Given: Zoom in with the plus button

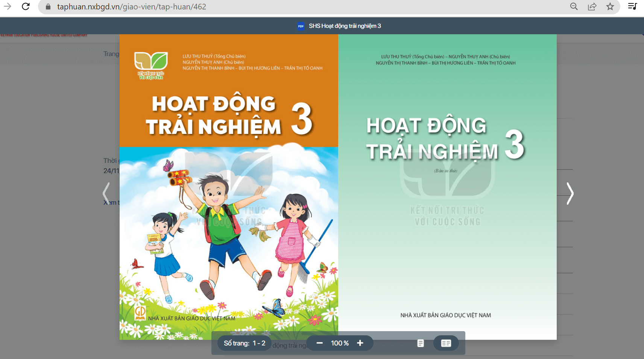Looking at the screenshot, I should click(360, 343).
